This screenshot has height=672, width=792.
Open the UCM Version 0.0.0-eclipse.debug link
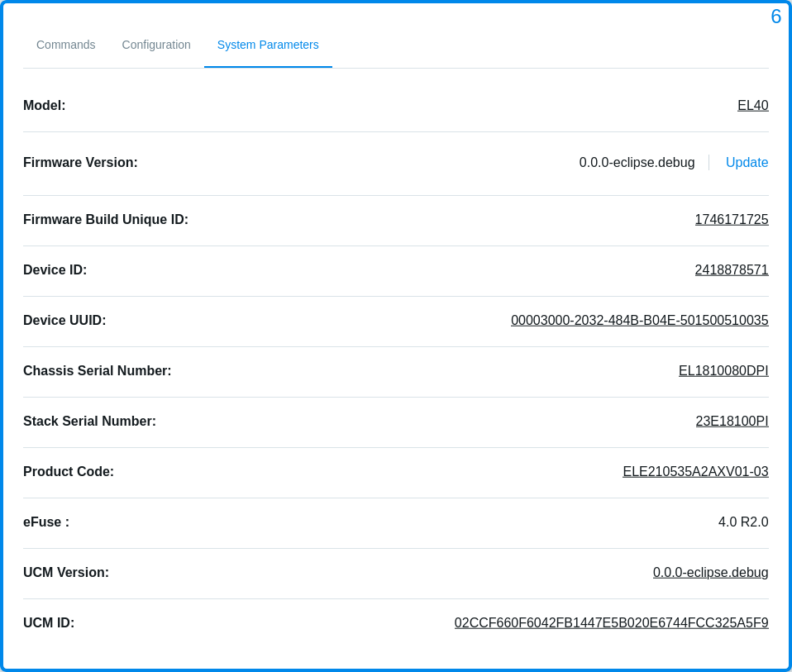coord(710,572)
